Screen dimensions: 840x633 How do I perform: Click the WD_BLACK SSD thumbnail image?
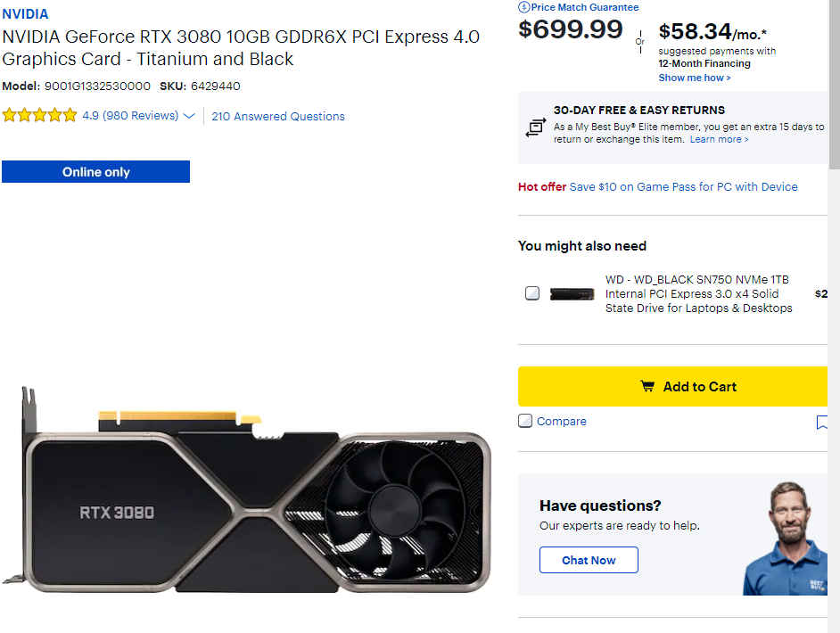point(572,293)
